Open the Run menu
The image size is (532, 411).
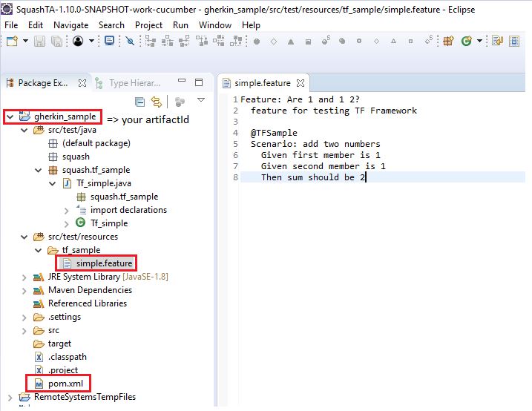tap(180, 25)
